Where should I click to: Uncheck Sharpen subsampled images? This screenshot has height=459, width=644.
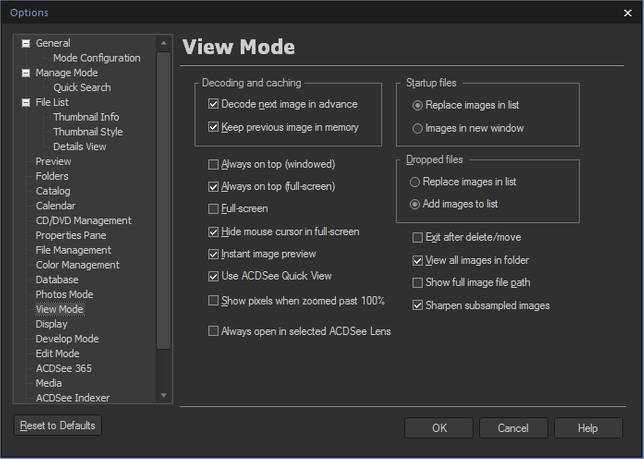(x=417, y=305)
